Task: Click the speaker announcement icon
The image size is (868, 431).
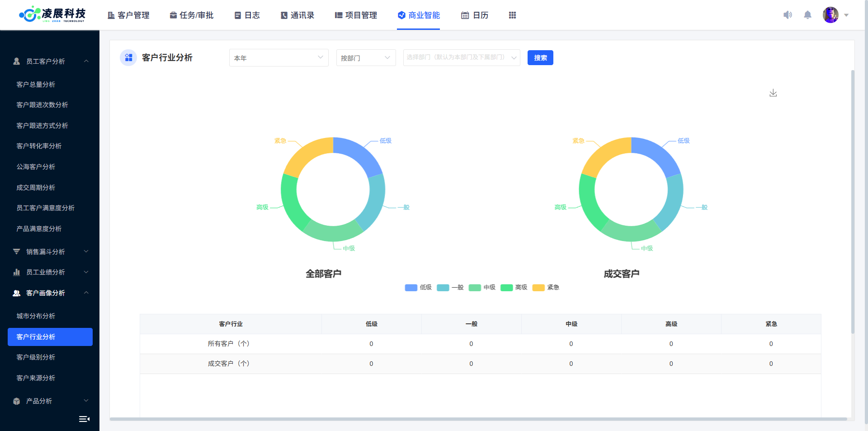Action: click(788, 15)
